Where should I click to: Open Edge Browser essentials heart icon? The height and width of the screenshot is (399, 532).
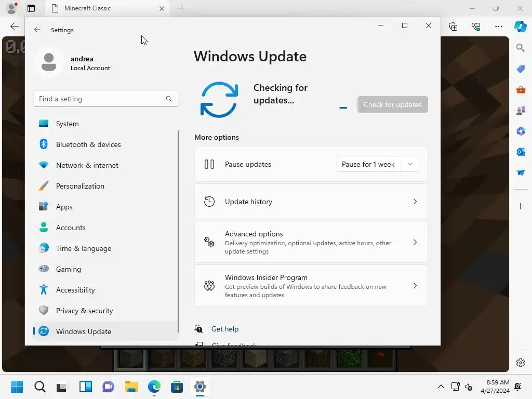476,26
